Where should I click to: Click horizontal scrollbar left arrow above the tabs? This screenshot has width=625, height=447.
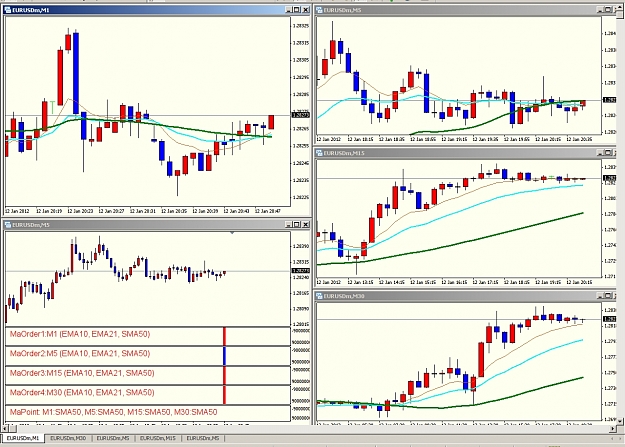(x=5, y=429)
